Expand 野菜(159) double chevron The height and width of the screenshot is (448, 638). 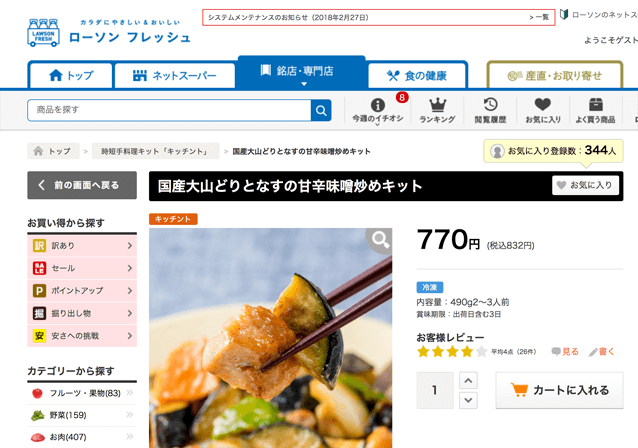(x=130, y=415)
